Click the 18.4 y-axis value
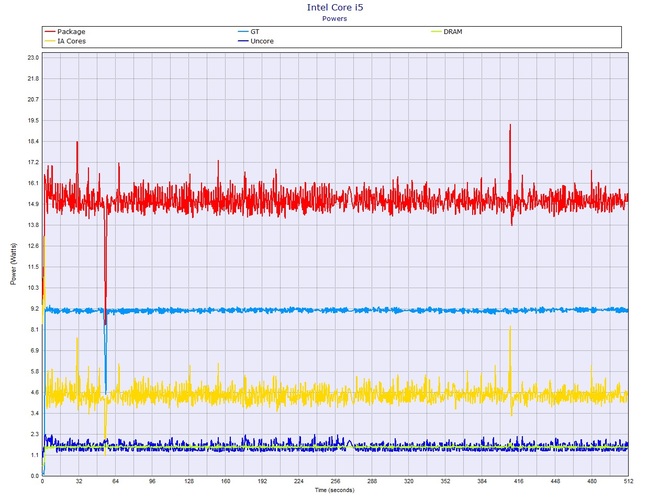 (33, 141)
